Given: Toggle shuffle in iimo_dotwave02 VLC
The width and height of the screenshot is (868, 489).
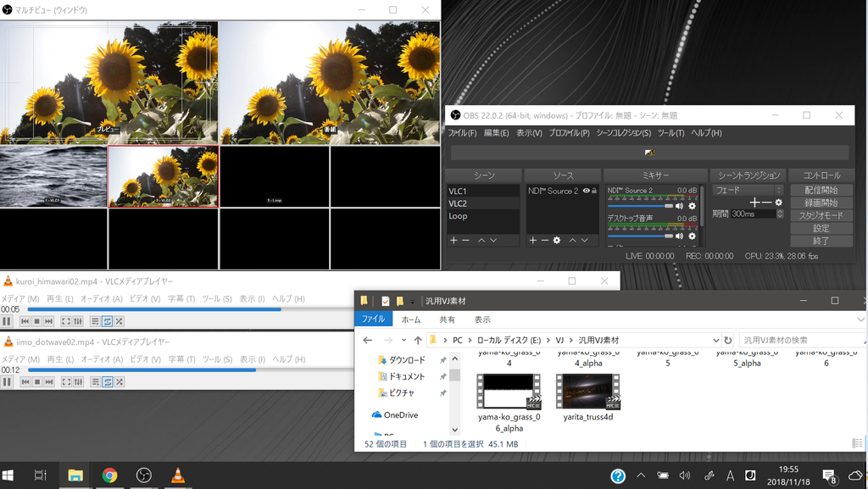Looking at the screenshot, I should [119, 381].
